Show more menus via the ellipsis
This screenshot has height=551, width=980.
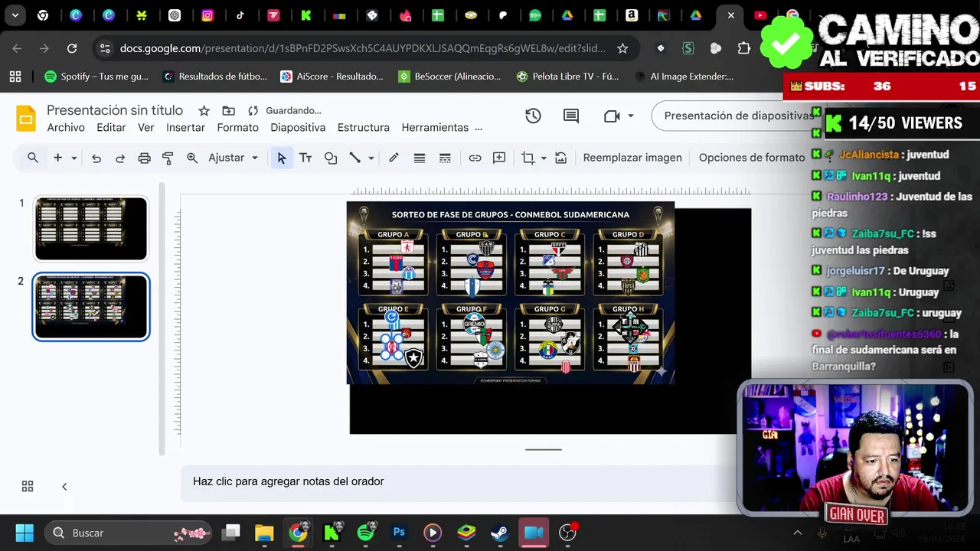point(479,128)
